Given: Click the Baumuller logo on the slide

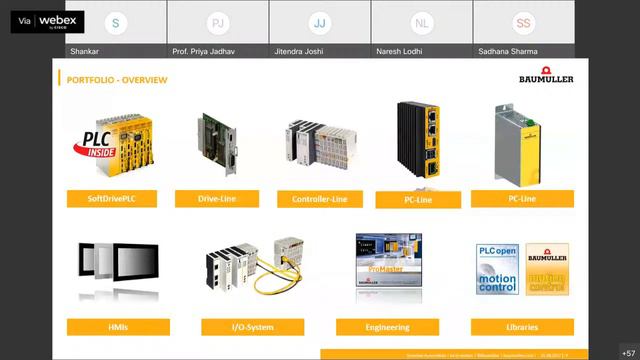Looking at the screenshot, I should pos(546,75).
